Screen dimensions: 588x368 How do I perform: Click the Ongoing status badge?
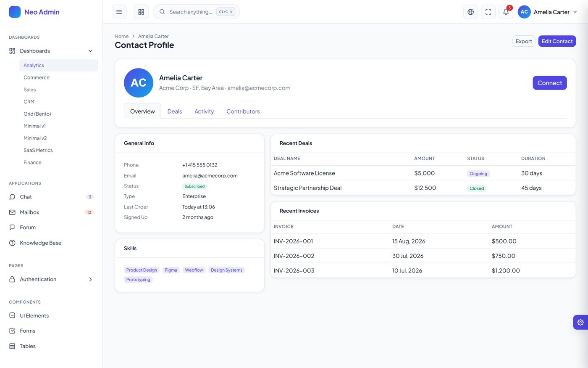click(478, 174)
